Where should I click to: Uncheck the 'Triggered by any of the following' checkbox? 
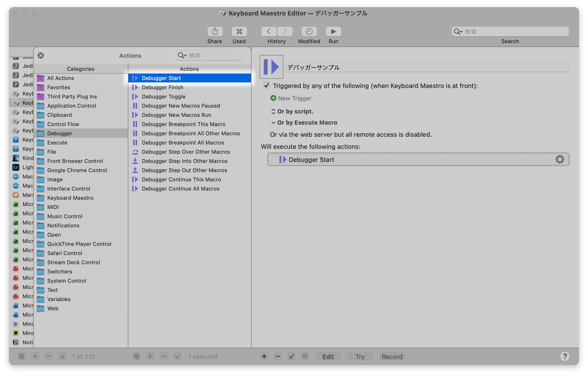pyautogui.click(x=266, y=86)
